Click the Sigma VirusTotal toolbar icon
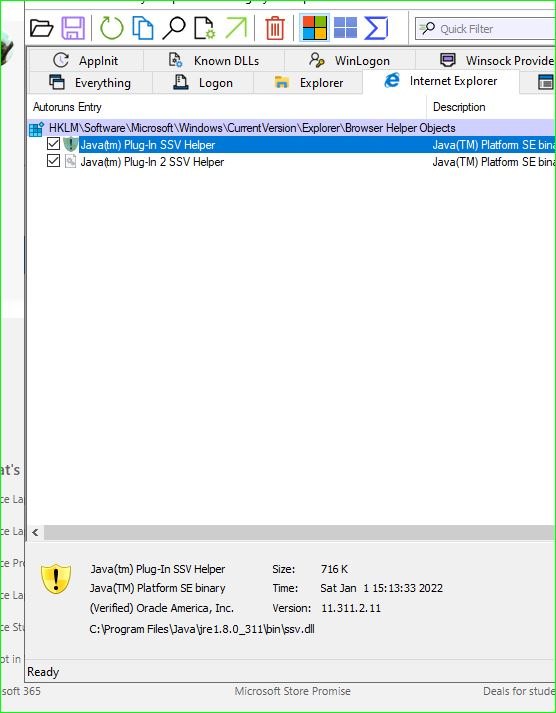The height and width of the screenshot is (713, 556). (376, 28)
